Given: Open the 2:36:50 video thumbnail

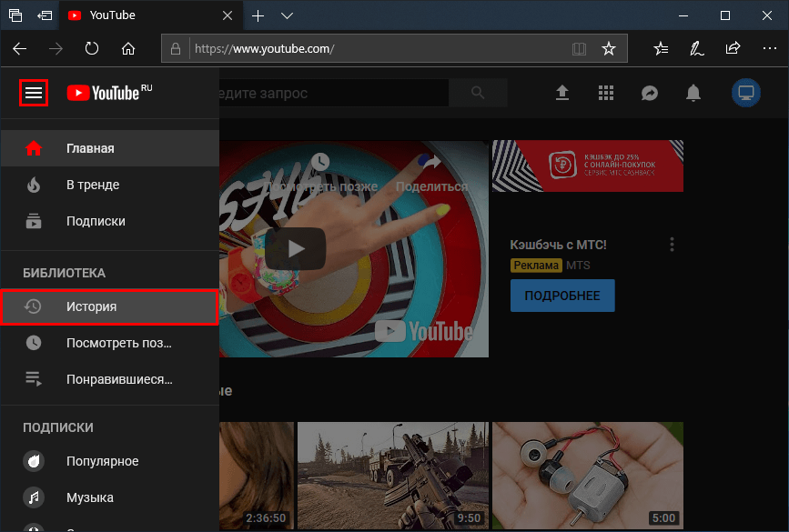Looking at the screenshot, I should [257, 476].
